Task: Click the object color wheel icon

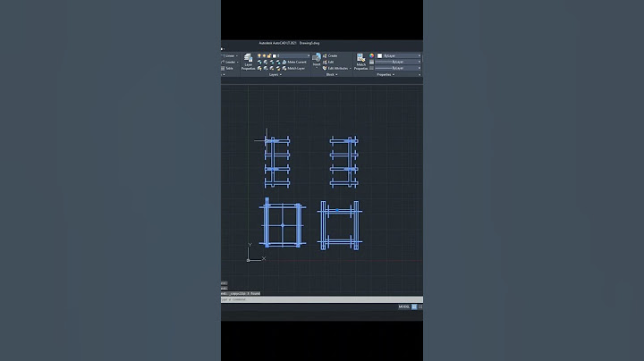Action: [372, 55]
